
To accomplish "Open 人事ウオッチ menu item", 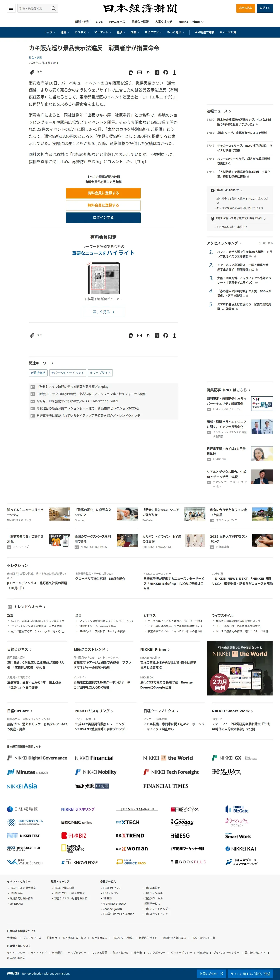I will pyautogui.click(x=164, y=22).
